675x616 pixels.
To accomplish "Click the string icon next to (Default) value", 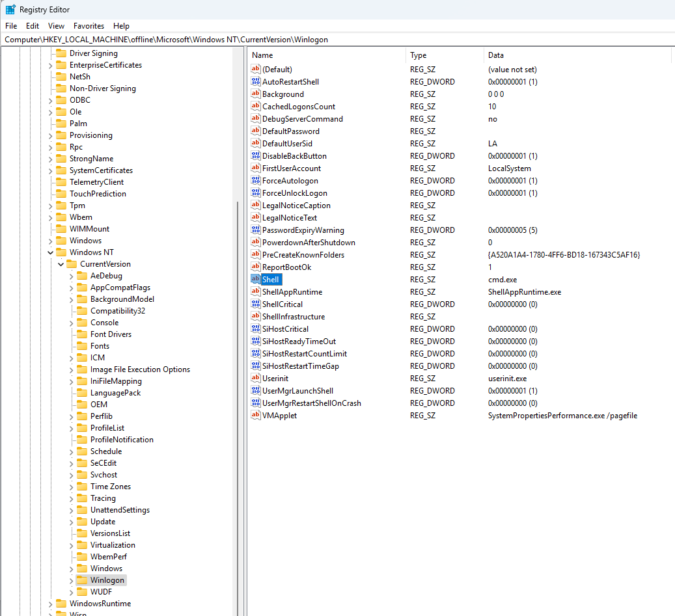I will [256, 69].
